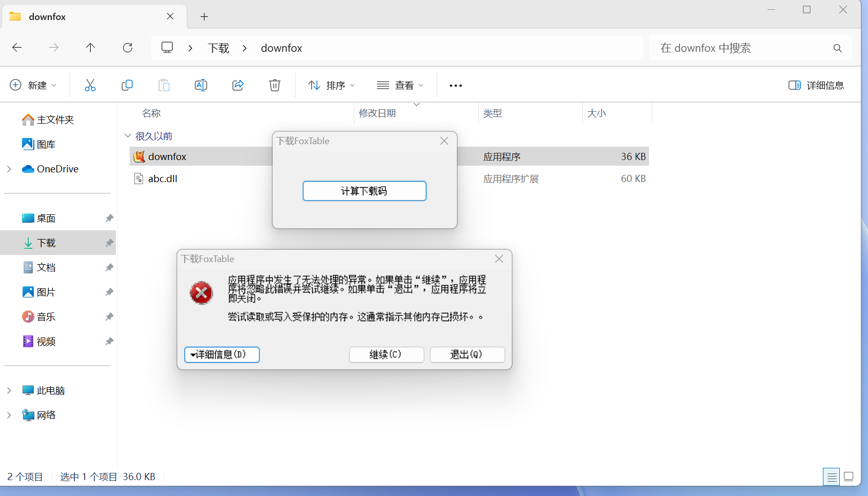Click the This PC monitor icon in address bar

167,48
